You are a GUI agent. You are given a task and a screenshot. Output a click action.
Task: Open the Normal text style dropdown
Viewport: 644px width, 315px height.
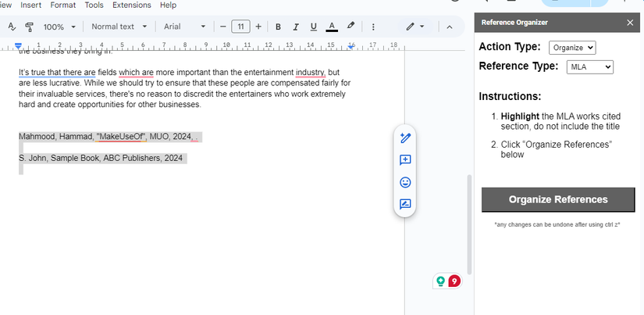[x=119, y=27]
